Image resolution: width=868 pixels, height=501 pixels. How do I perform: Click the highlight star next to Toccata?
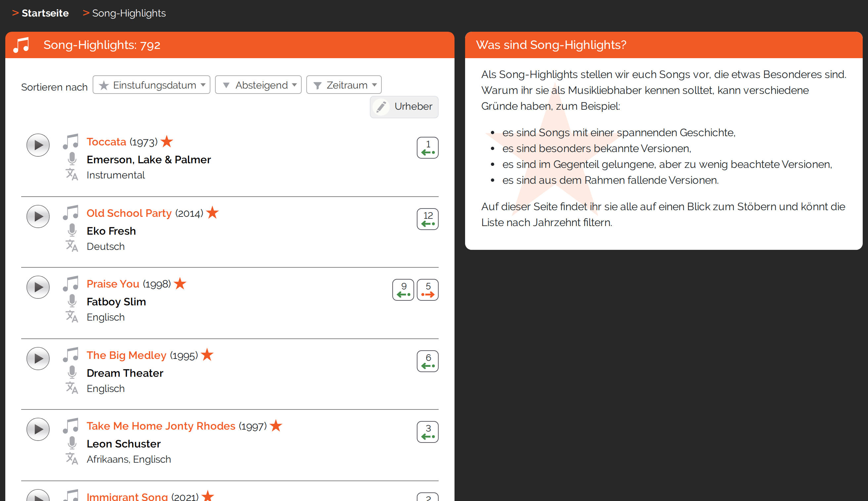coord(167,141)
